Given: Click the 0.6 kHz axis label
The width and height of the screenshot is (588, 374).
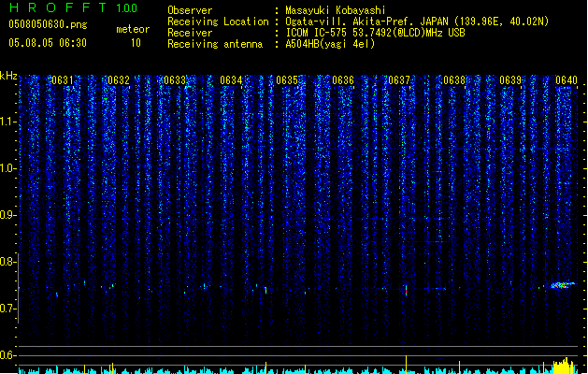Looking at the screenshot, I should tap(7, 355).
